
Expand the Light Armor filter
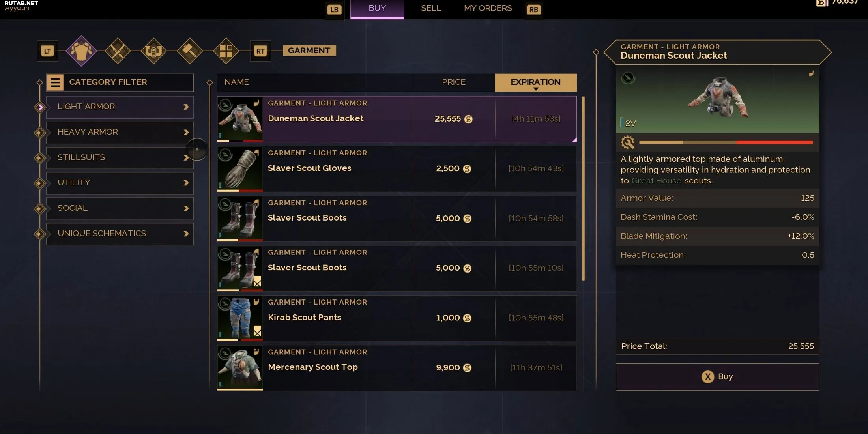coord(120,107)
